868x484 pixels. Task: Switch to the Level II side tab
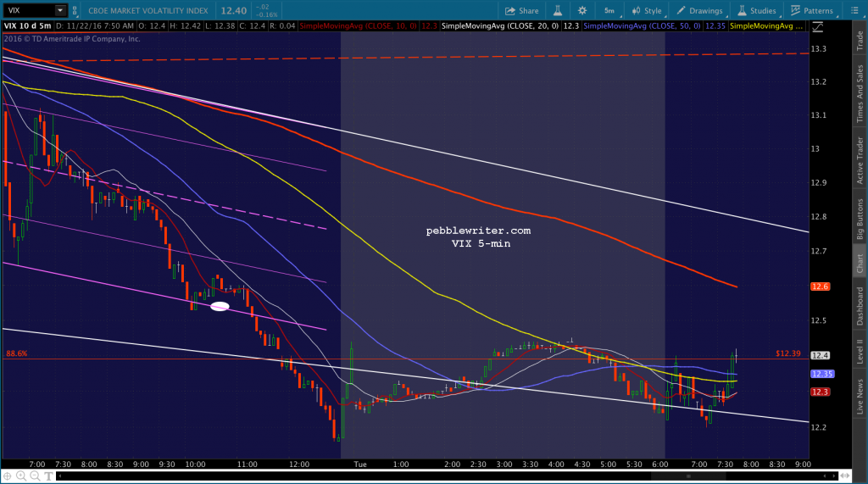click(860, 353)
